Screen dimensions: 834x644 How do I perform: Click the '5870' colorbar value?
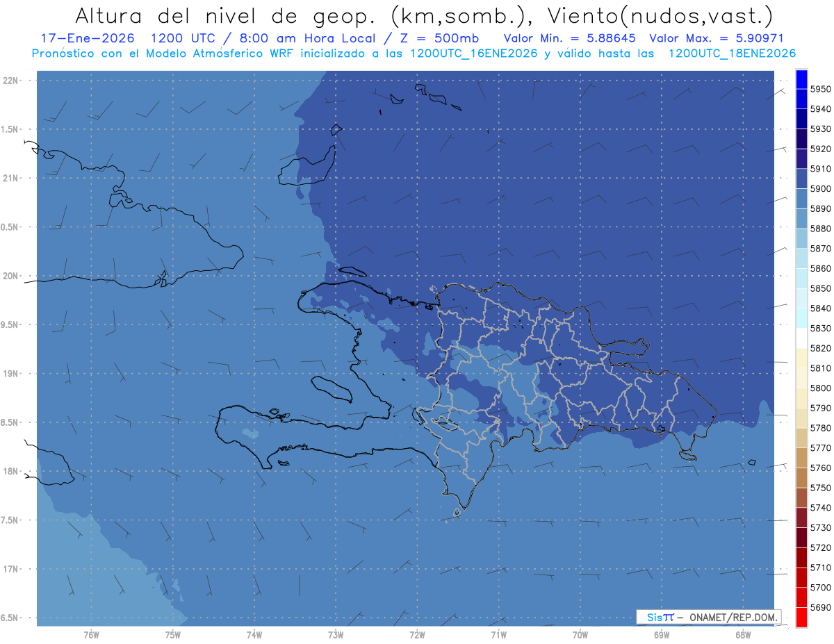pos(820,249)
